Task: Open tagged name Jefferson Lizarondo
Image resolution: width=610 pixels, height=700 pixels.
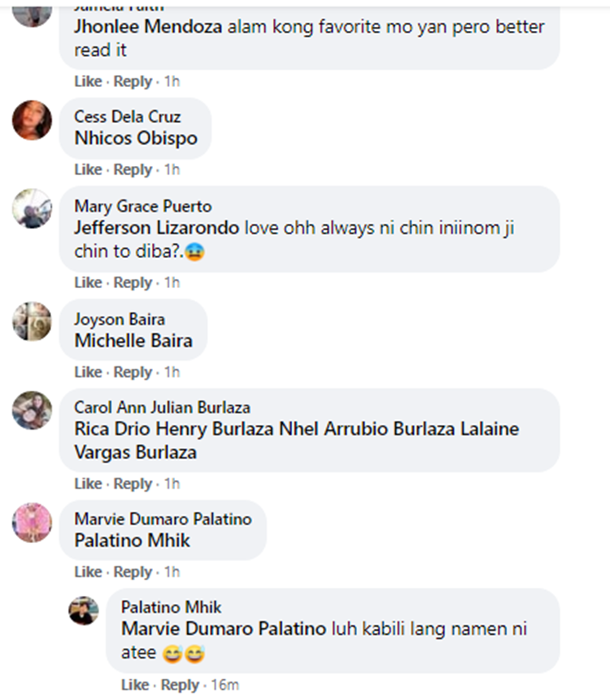Action: tap(157, 228)
